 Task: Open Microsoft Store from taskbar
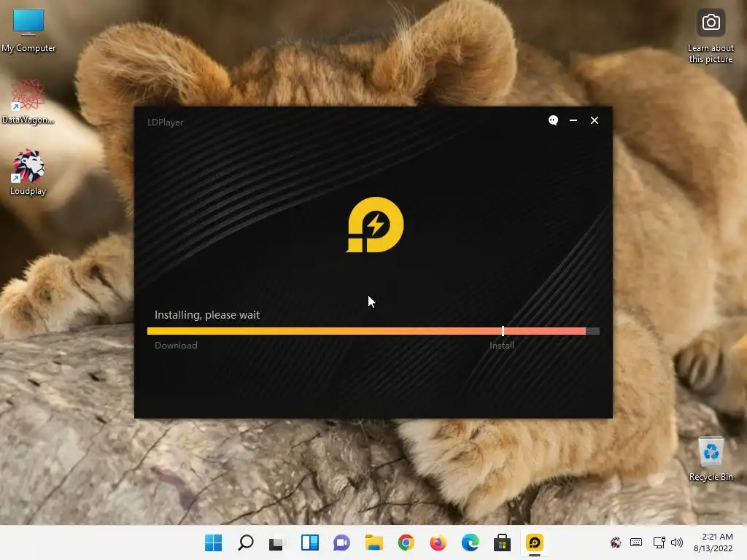click(502, 542)
